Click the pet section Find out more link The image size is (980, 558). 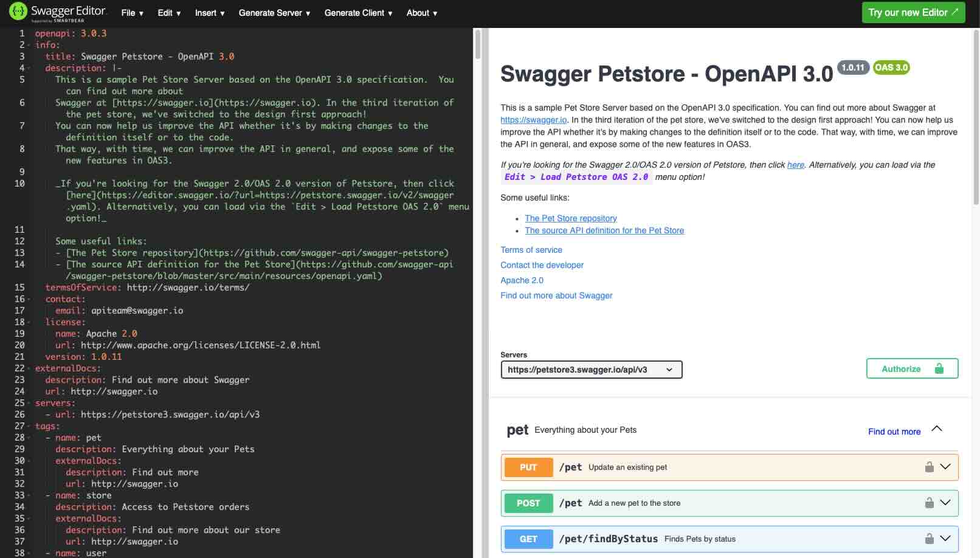click(x=894, y=432)
